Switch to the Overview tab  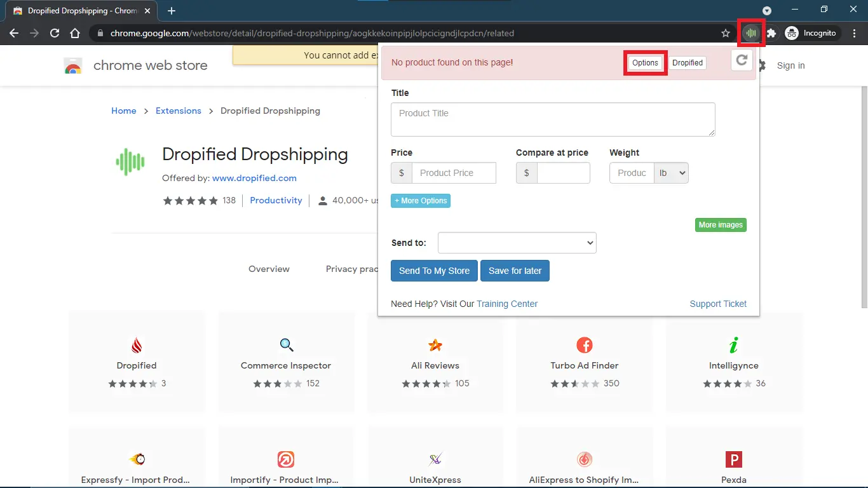click(269, 269)
